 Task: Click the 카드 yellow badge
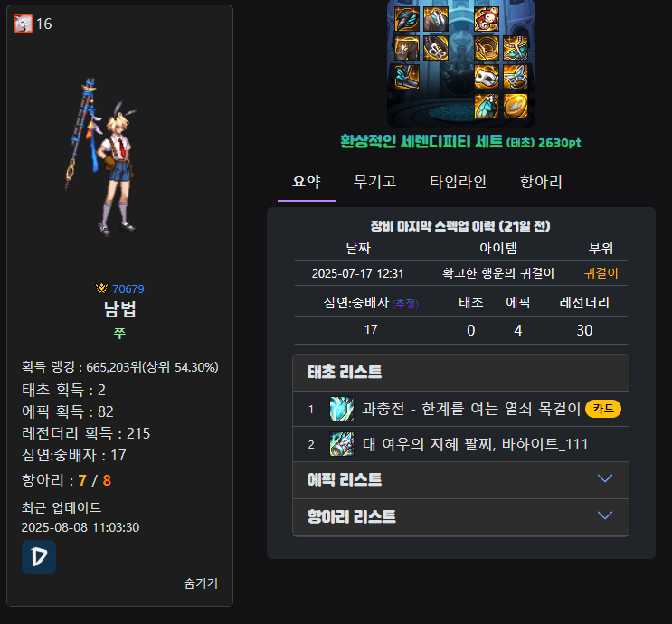coord(603,409)
